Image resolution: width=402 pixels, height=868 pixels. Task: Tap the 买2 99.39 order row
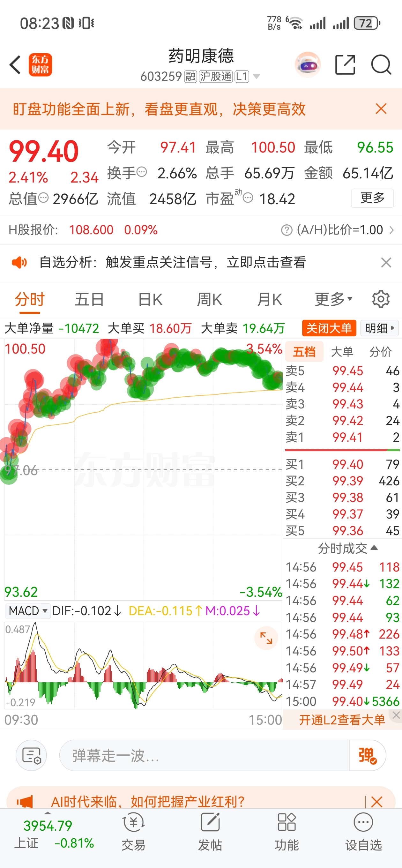(342, 481)
